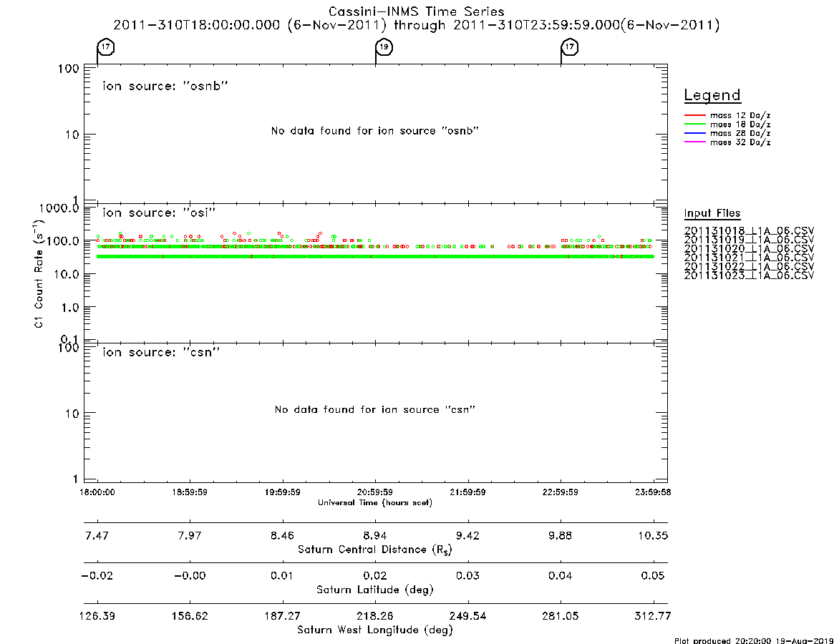The width and height of the screenshot is (834, 644).
Task: Click the 1.0 y-axis label in osi panel
Action: [69, 308]
